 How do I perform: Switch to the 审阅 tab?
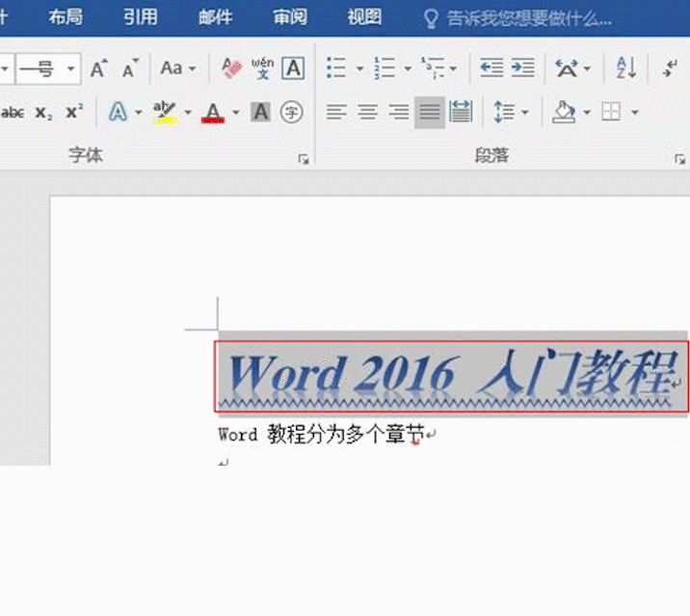(x=290, y=17)
